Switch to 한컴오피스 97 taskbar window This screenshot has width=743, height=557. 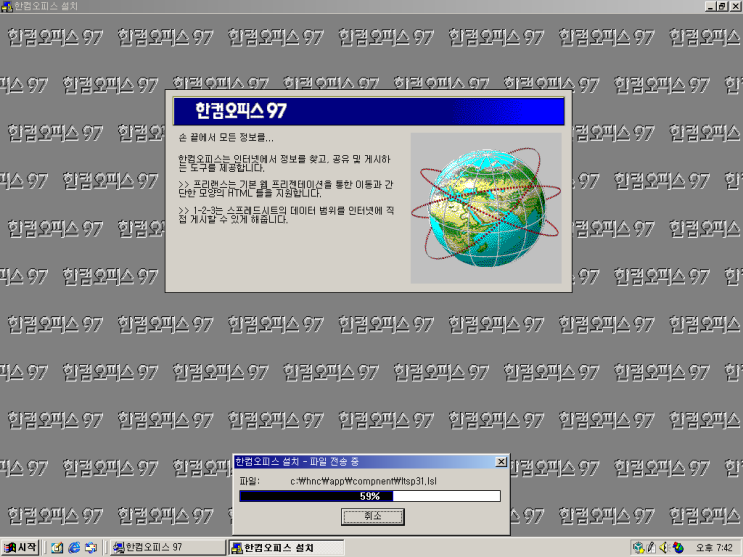(x=168, y=548)
